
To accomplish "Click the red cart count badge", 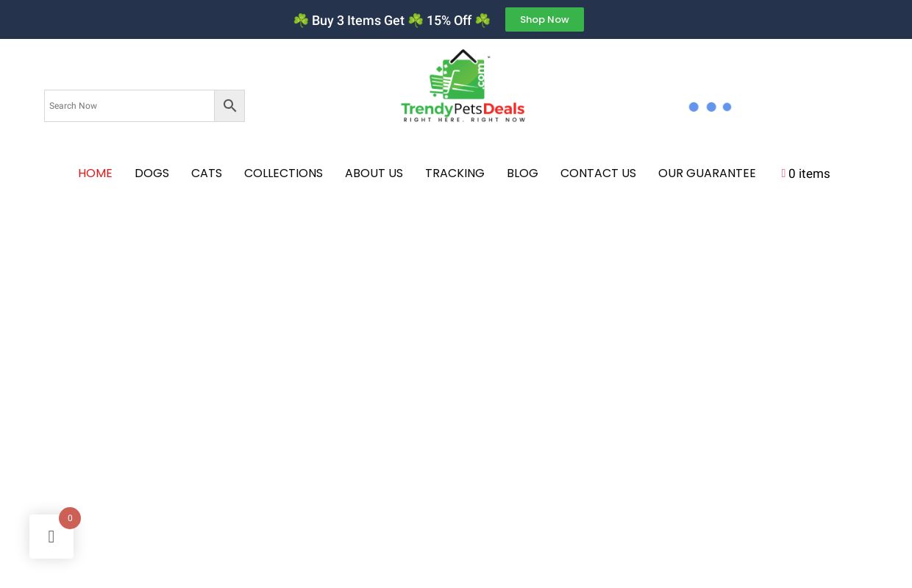I will pyautogui.click(x=70, y=518).
